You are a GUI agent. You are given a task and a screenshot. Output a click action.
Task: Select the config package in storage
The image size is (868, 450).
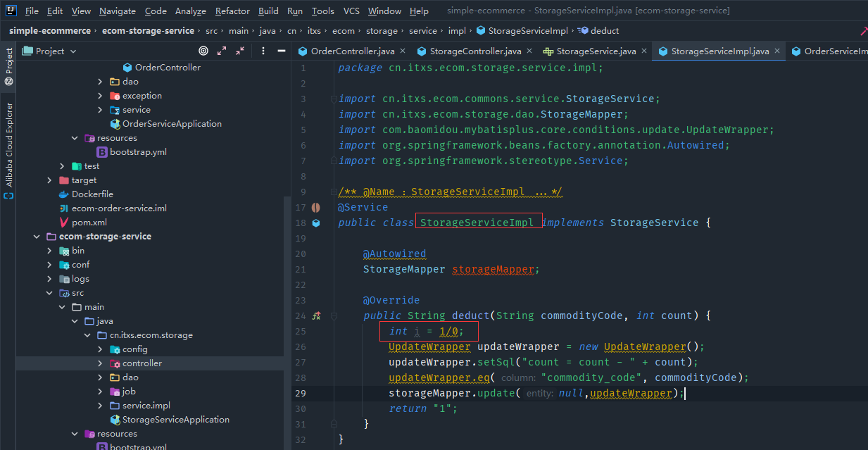134,349
